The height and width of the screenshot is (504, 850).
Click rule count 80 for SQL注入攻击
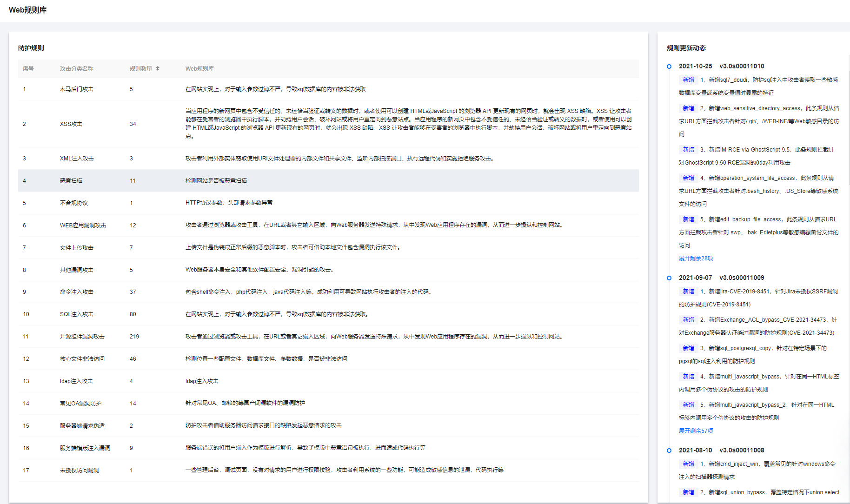click(133, 314)
